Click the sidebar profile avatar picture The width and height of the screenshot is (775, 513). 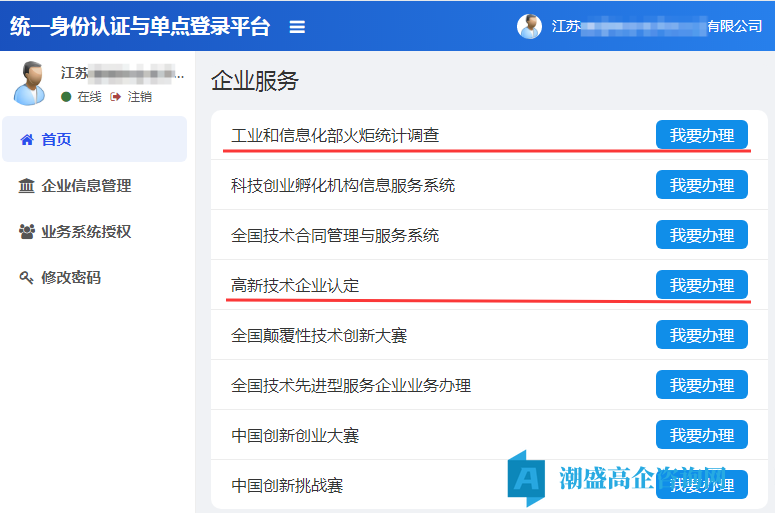click(30, 82)
